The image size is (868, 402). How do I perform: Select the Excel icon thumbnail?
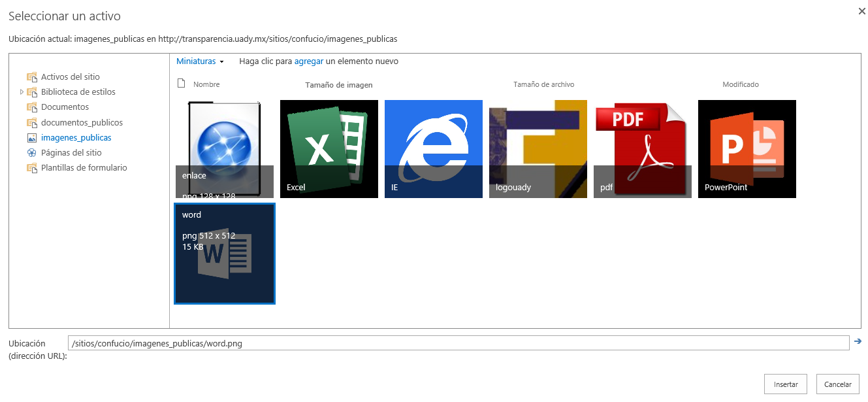(x=329, y=148)
